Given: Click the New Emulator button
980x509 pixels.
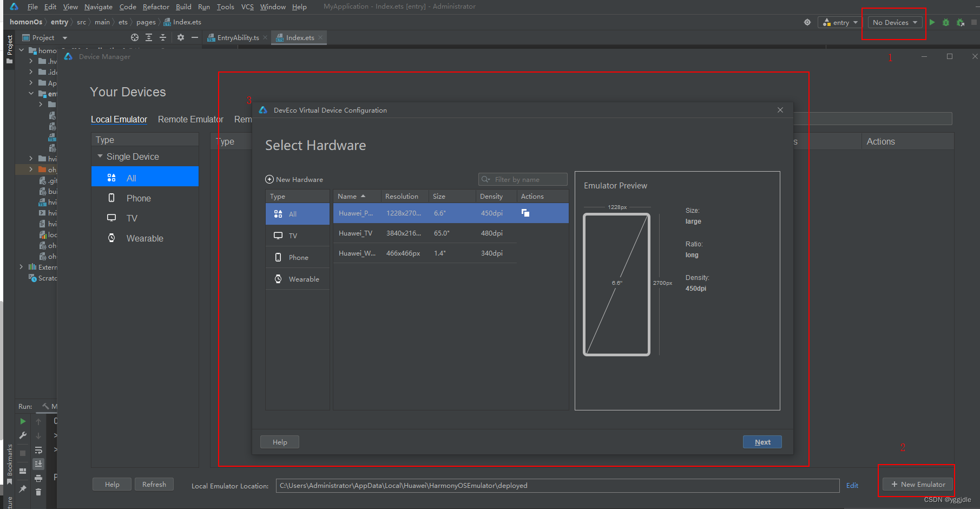Looking at the screenshot, I should [x=918, y=484].
